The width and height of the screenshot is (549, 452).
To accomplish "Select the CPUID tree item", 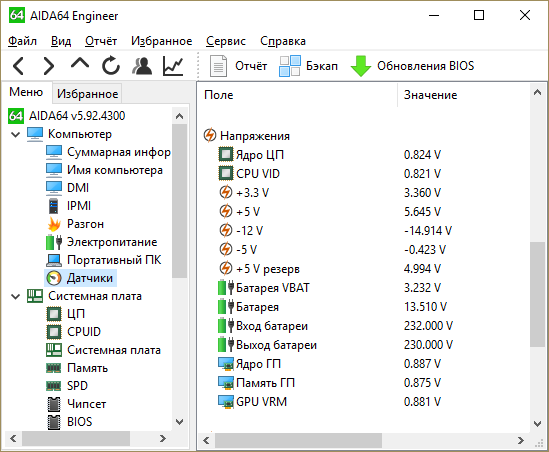I will [x=74, y=332].
